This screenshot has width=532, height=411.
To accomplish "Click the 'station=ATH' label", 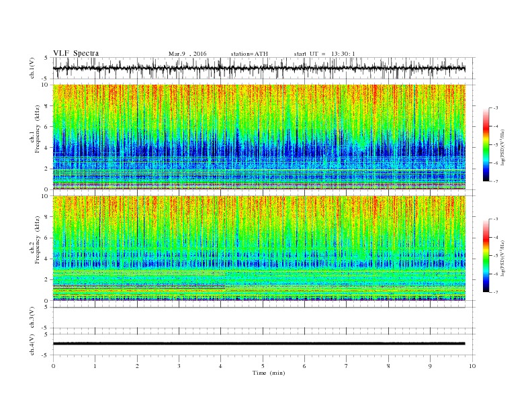I will [249, 54].
